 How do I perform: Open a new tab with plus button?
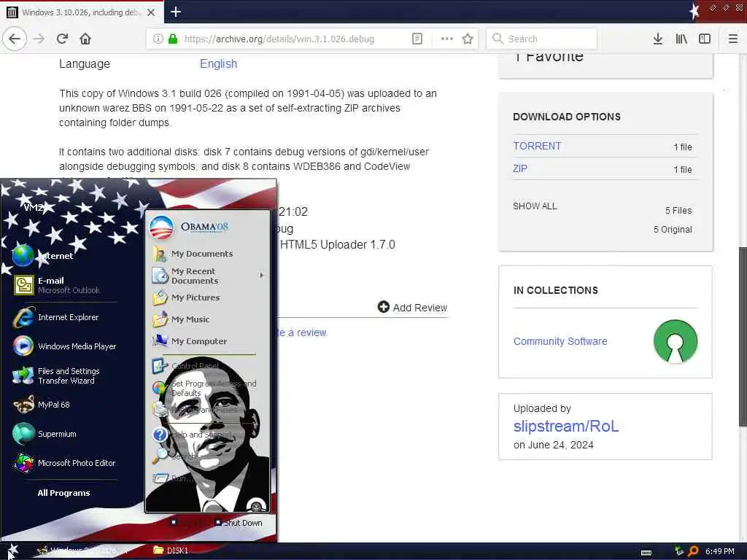click(x=176, y=12)
